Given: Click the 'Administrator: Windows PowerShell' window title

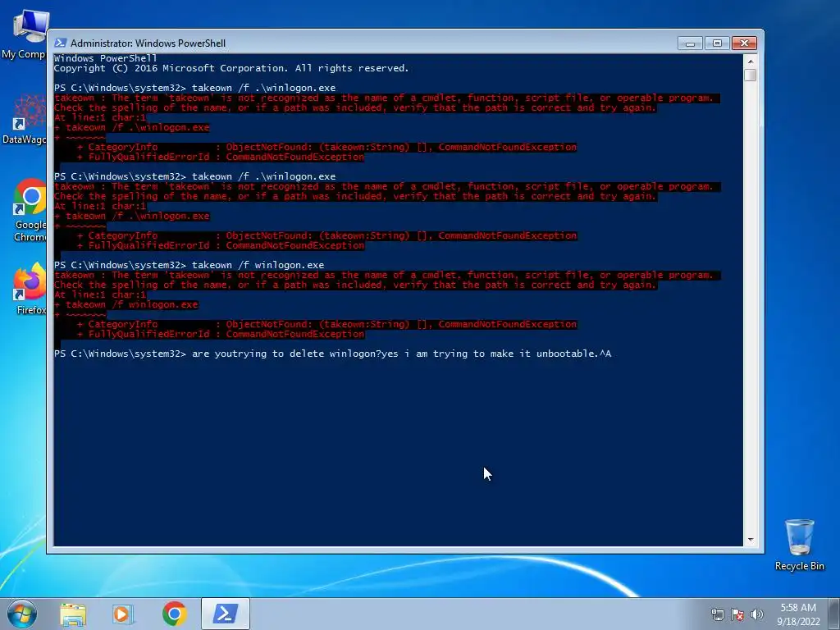Looking at the screenshot, I should click(148, 43).
